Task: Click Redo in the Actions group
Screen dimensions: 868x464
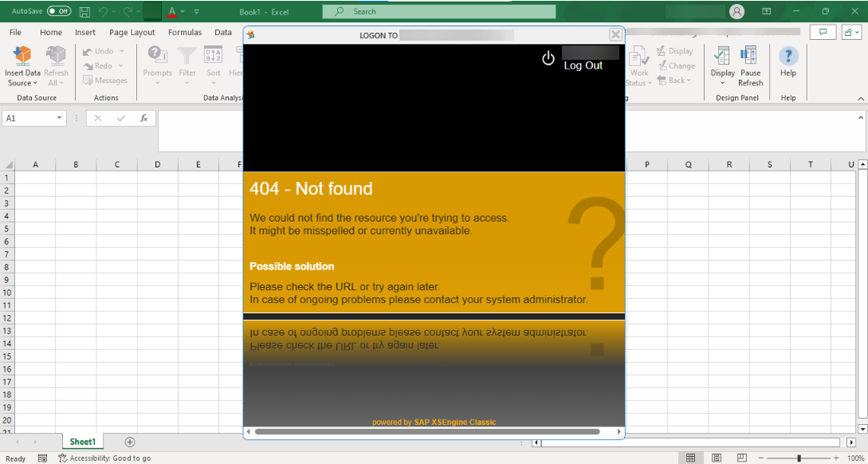Action: (103, 65)
